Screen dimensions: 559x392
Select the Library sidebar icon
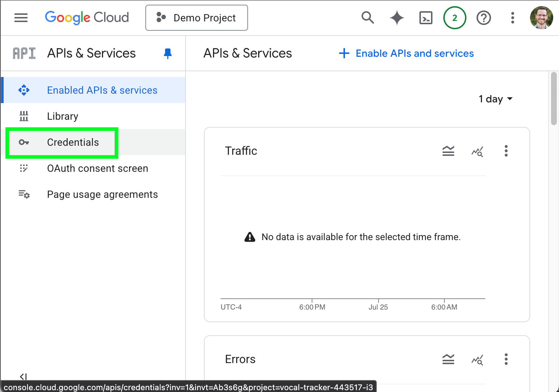24,116
